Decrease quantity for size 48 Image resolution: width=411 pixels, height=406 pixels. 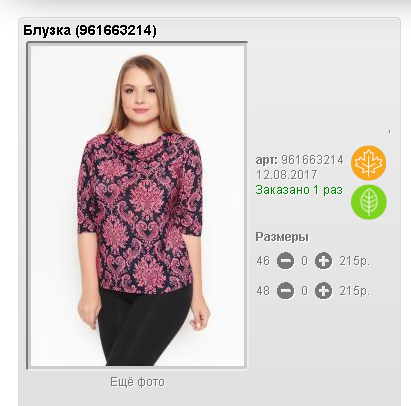[285, 291]
